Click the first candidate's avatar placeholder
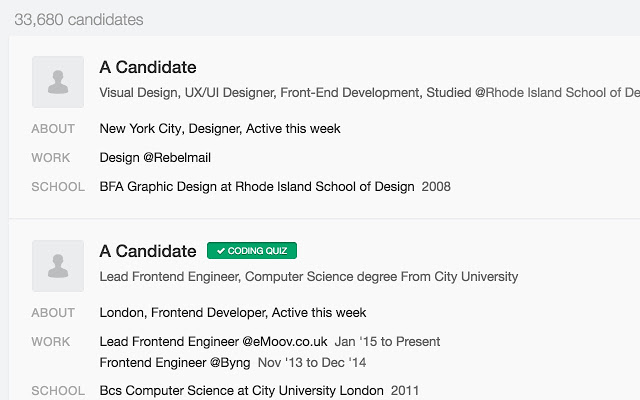 58,82
